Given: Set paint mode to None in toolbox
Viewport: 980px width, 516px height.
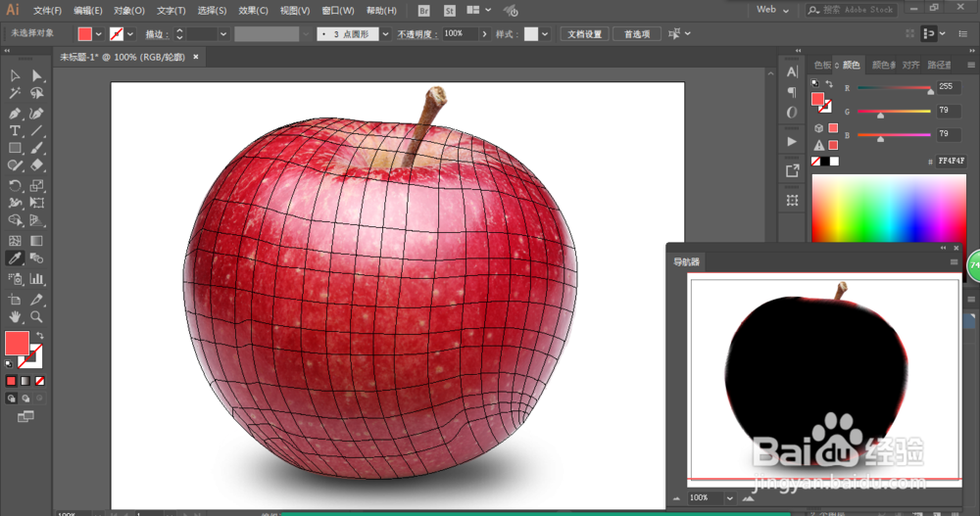Looking at the screenshot, I should [40, 381].
